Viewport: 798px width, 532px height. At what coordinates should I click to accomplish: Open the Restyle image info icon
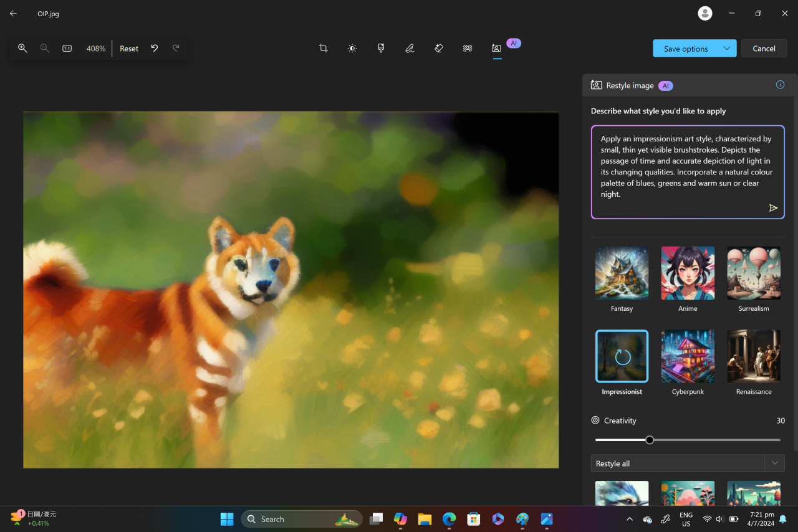coord(780,85)
